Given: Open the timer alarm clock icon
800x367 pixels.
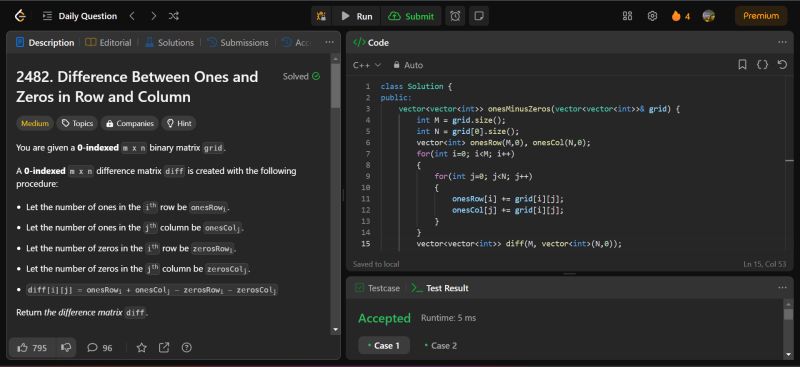Looking at the screenshot, I should [455, 16].
